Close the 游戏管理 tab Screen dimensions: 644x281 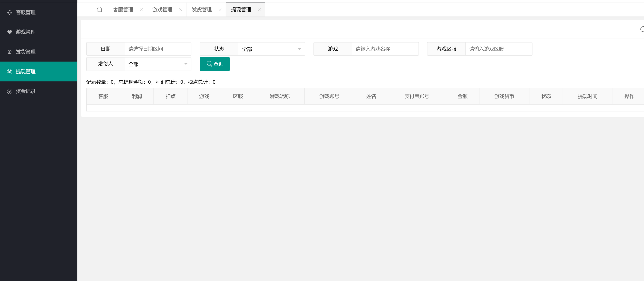coord(181,10)
